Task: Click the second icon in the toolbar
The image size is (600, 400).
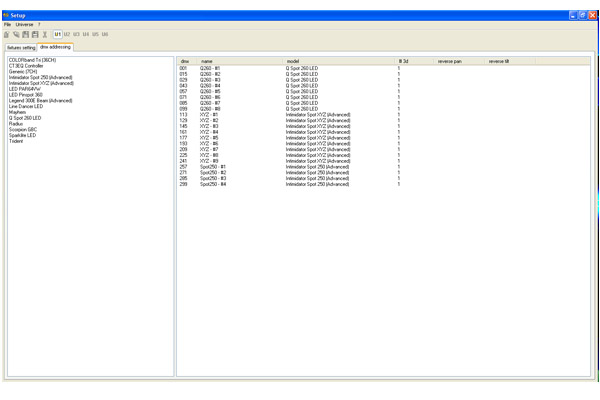Action: (x=17, y=34)
